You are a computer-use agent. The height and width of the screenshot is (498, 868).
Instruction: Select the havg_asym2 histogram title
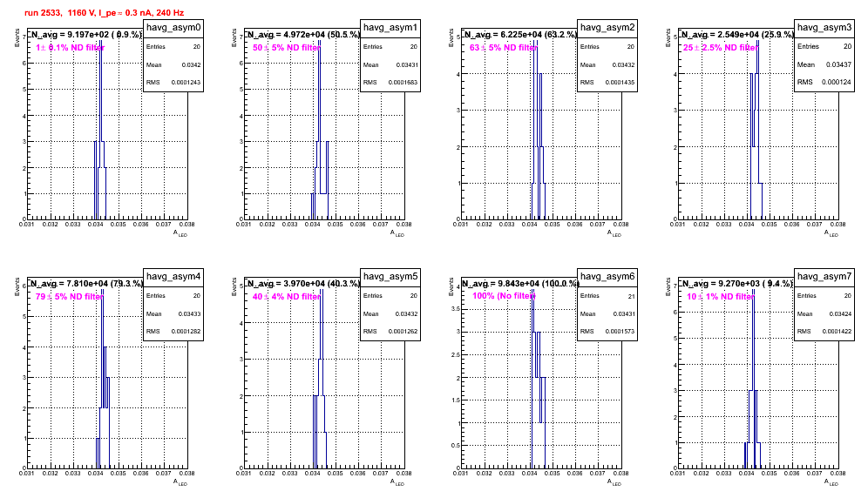click(607, 28)
